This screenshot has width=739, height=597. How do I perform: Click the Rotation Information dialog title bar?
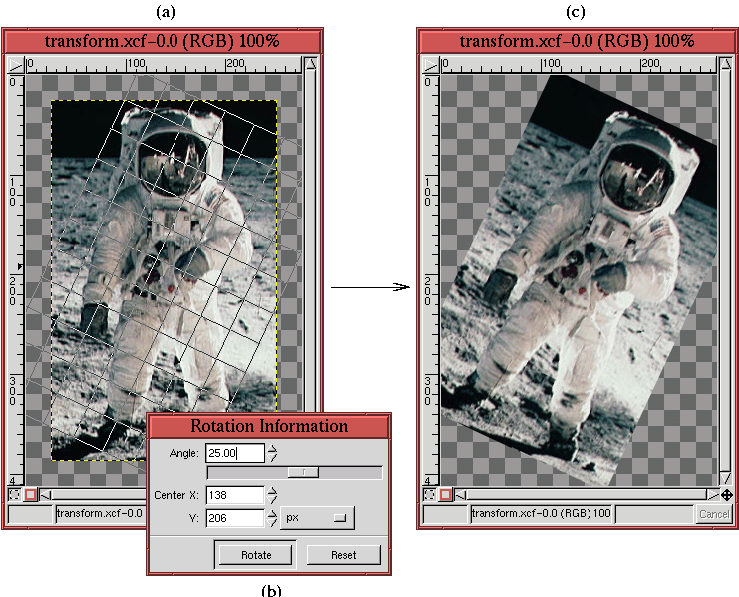tap(268, 426)
